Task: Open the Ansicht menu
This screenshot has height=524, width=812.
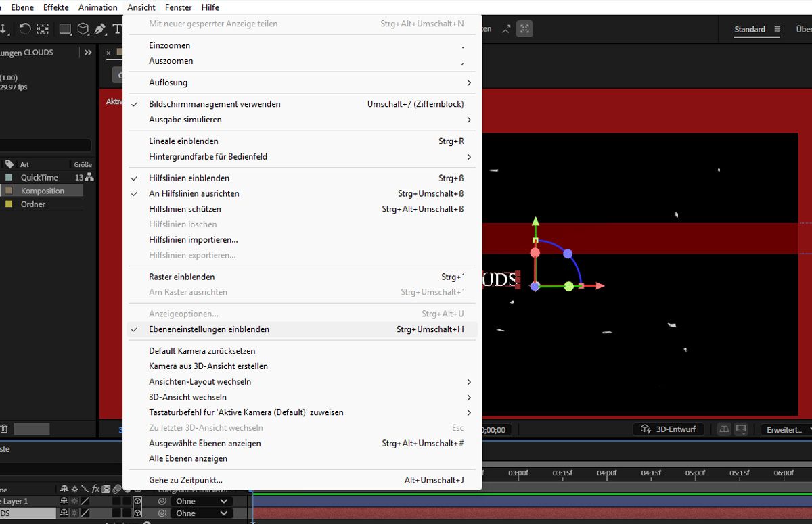Action: coord(141,7)
